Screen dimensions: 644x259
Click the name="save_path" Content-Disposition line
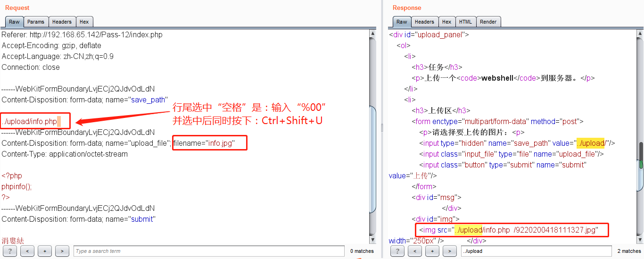pyautogui.click(x=85, y=100)
